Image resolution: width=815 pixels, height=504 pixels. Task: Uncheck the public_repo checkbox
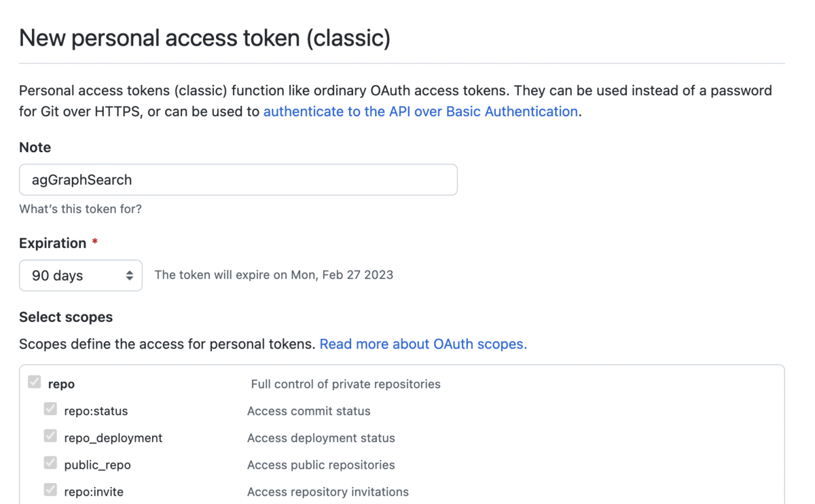coord(50,463)
